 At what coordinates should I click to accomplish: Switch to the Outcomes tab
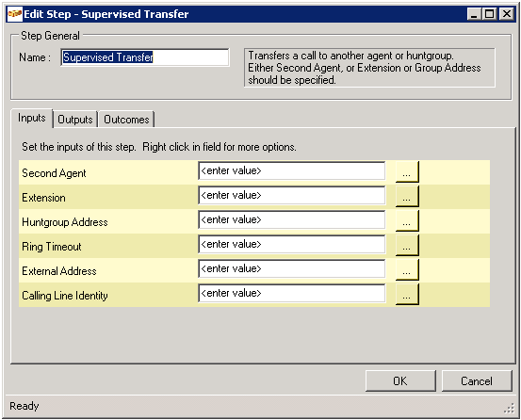point(126,120)
